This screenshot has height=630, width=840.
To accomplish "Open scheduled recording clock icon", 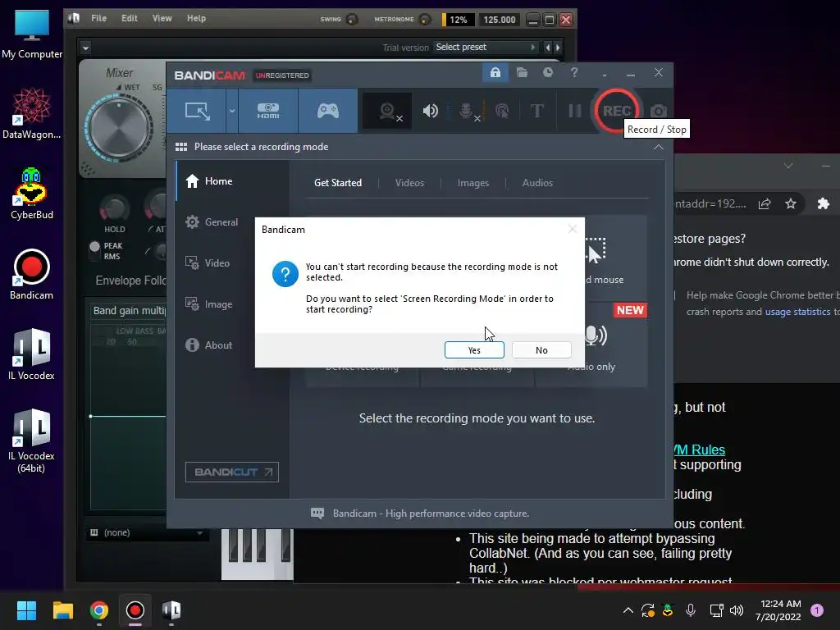I will (547, 72).
